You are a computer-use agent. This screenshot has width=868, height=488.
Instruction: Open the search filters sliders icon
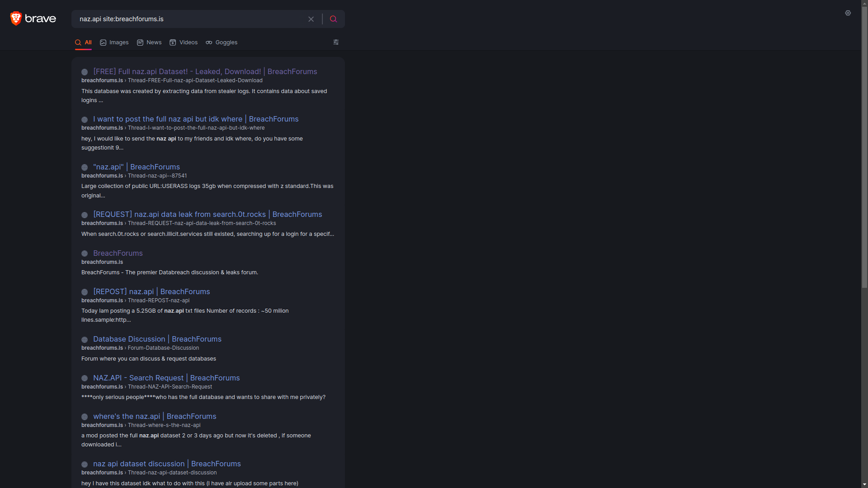[336, 42]
